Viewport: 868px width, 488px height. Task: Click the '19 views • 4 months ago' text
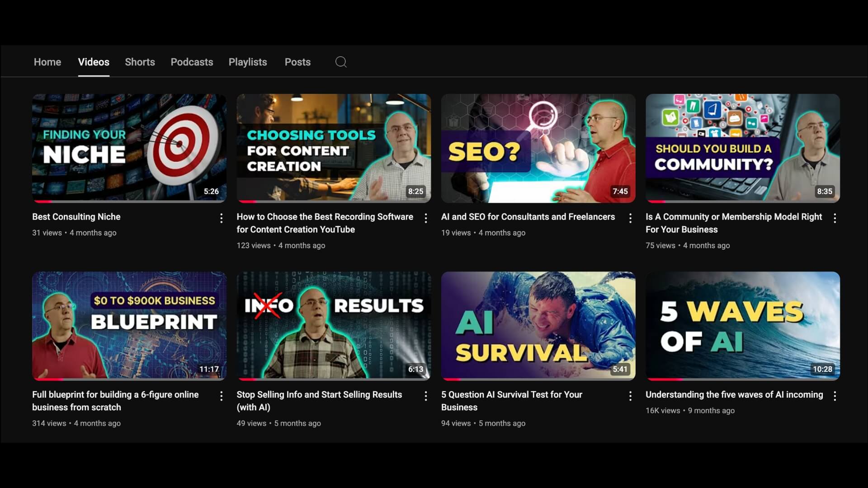coord(483,233)
